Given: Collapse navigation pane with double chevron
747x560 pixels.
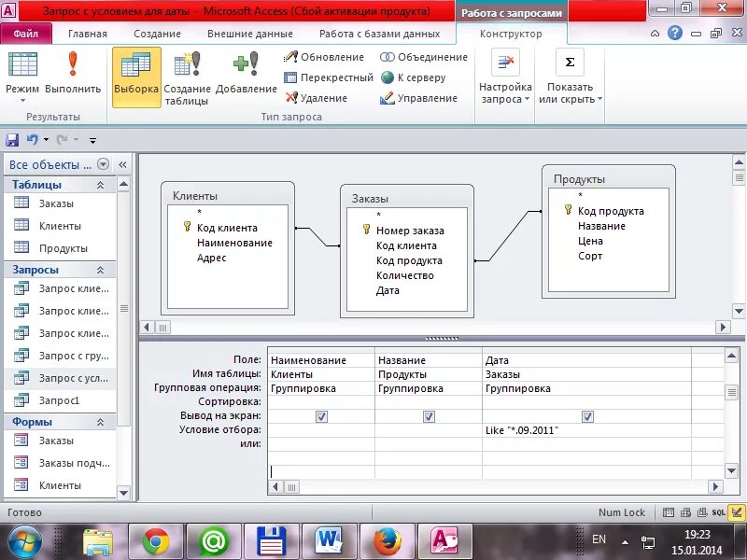Looking at the screenshot, I should tap(122, 164).
